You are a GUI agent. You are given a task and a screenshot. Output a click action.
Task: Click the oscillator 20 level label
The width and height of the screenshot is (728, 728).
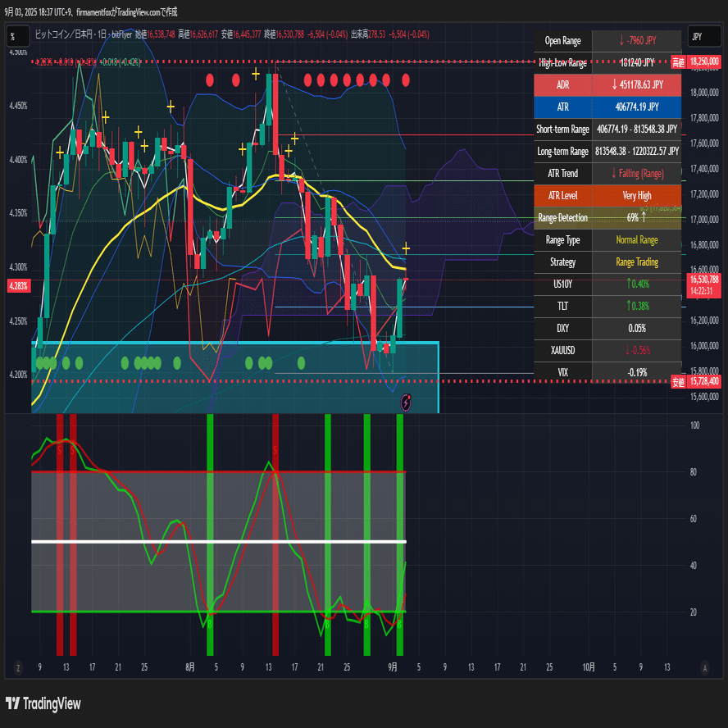[694, 612]
